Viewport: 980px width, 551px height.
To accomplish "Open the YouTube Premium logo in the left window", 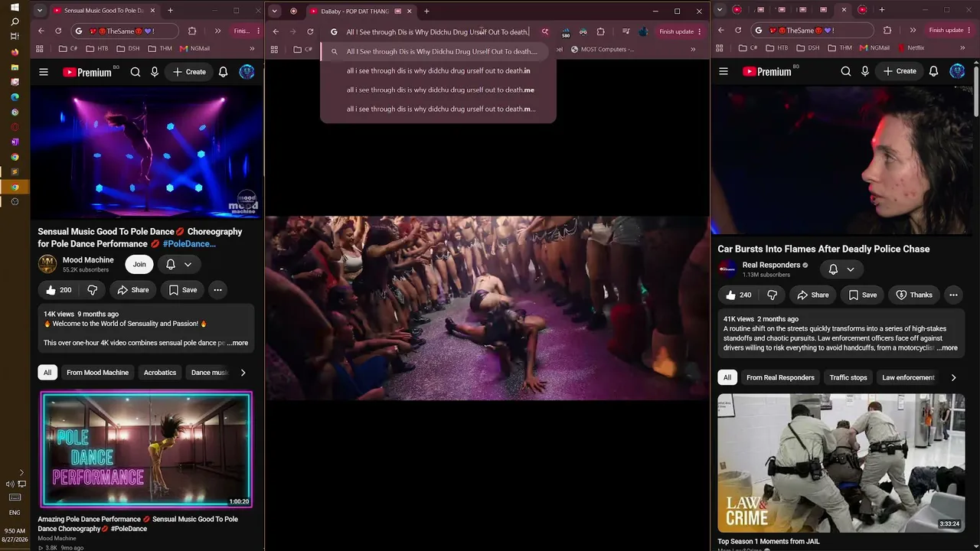I will coord(87,72).
